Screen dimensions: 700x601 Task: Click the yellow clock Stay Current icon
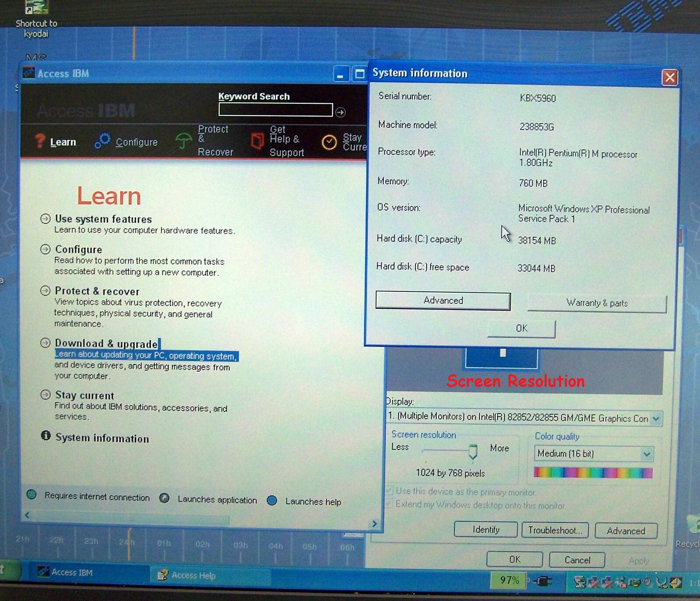(329, 142)
